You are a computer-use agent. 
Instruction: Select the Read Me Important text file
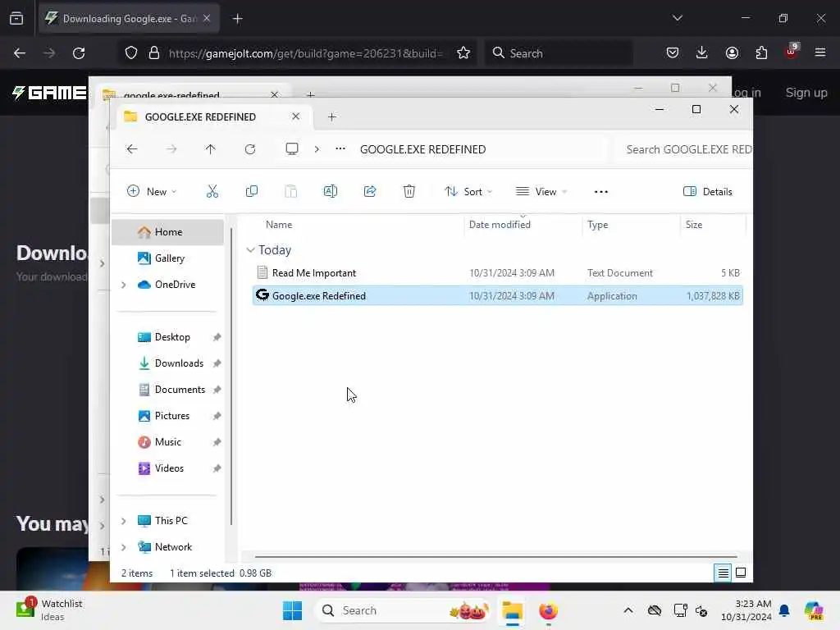click(x=497, y=272)
